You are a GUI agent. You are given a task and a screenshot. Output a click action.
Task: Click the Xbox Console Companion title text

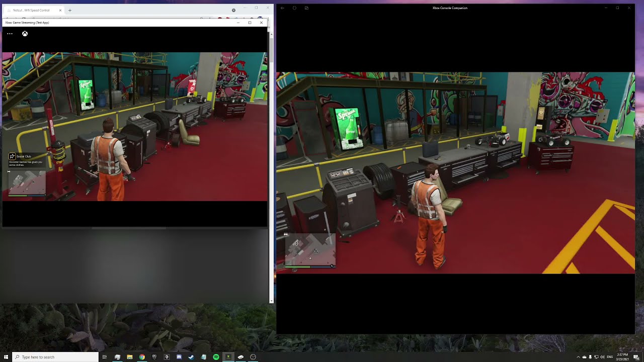point(450,8)
